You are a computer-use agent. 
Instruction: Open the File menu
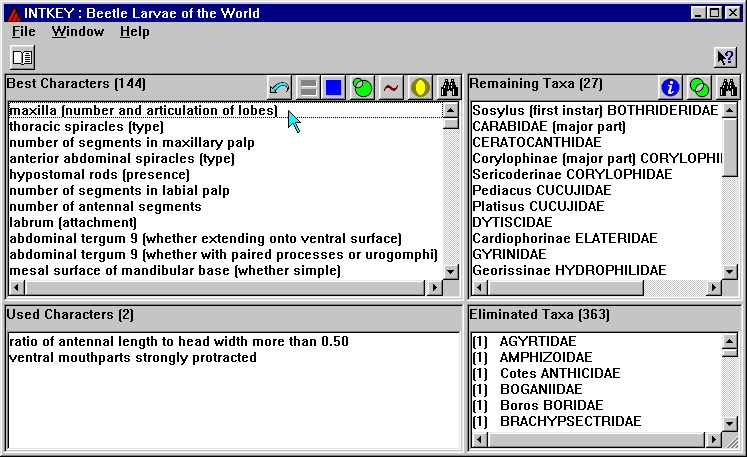(24, 31)
